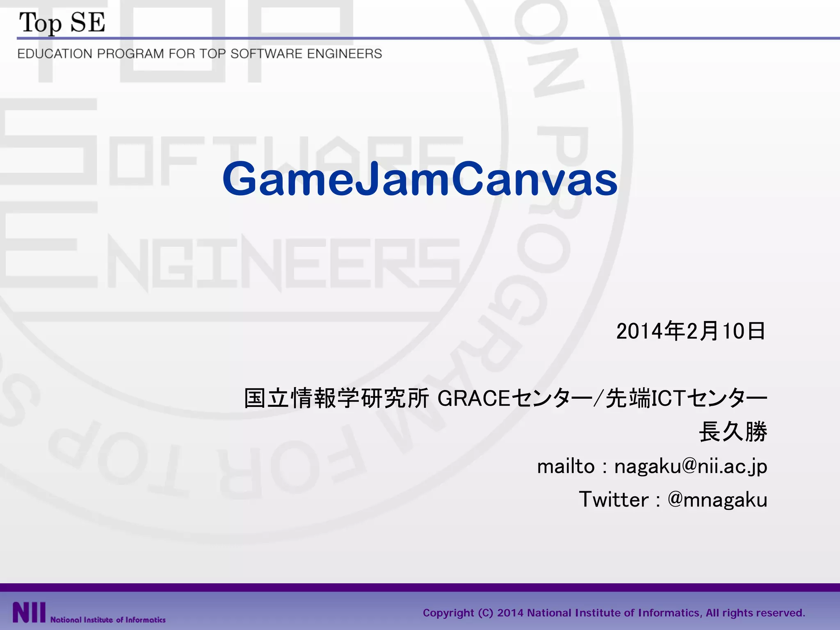The width and height of the screenshot is (840, 630).
Task: Click the 先端ICTセンター text
Action: [x=686, y=398]
